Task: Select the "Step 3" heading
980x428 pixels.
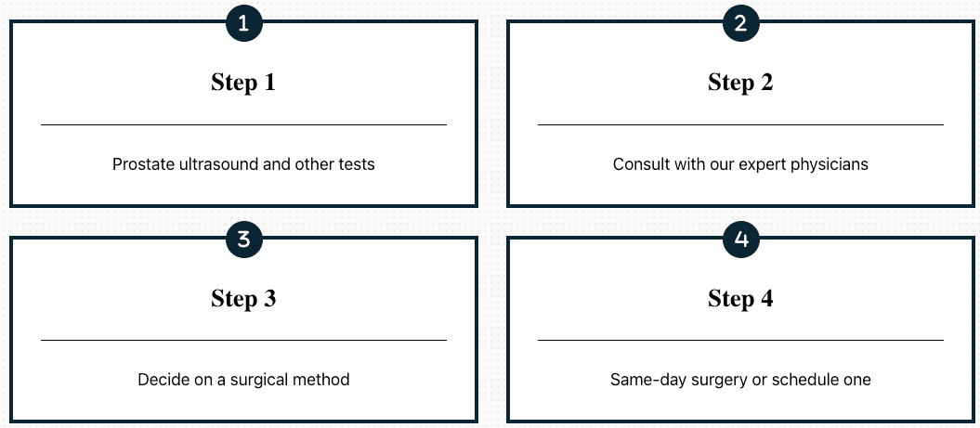Action: (x=243, y=299)
